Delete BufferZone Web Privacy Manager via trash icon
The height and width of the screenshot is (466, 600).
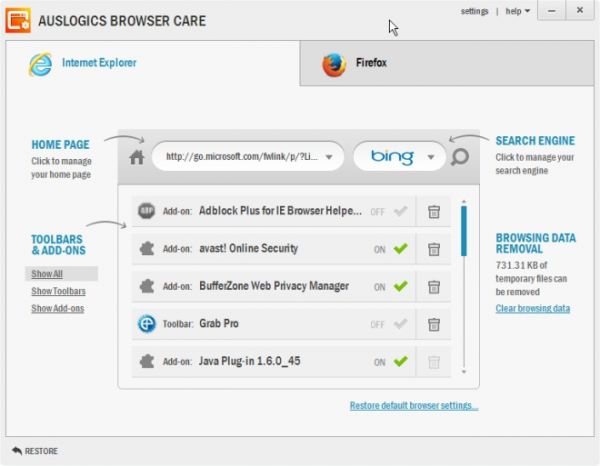coord(434,287)
